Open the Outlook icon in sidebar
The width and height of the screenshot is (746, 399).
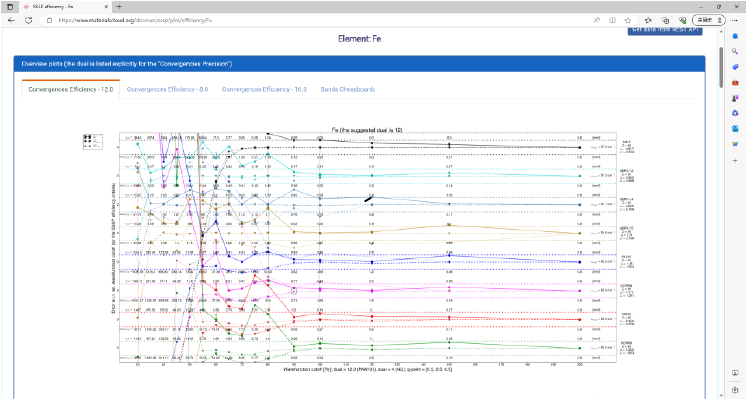(x=735, y=128)
